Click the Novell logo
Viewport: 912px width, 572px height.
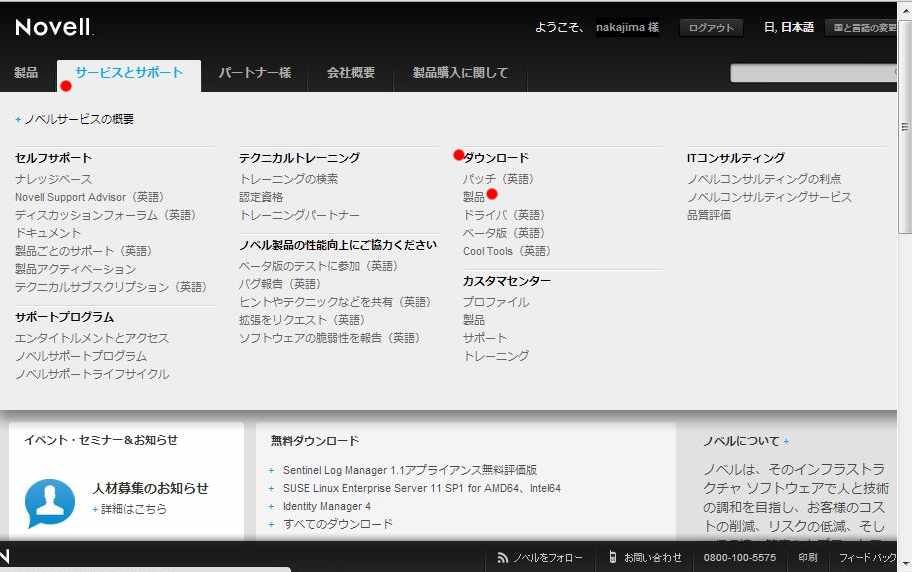point(54,27)
